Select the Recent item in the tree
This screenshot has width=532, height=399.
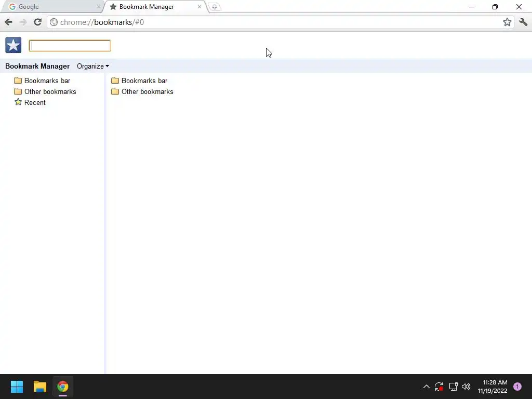[35, 102]
